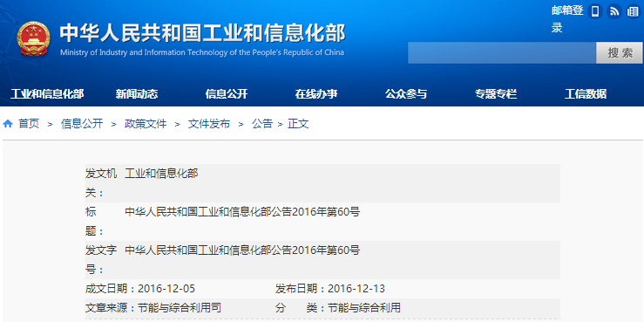Go to 信息公开 in the breadcrumb
Screen dimensions: 644x322
82,124
